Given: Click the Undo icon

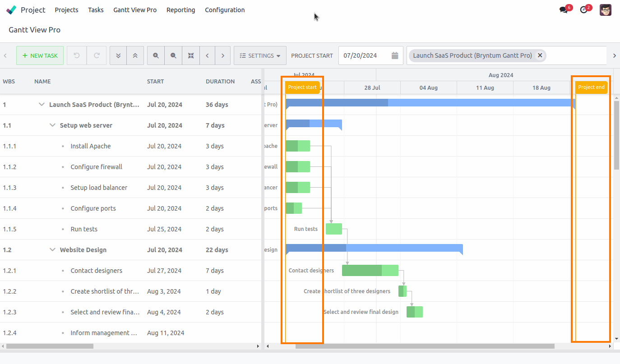Looking at the screenshot, I should [76, 55].
